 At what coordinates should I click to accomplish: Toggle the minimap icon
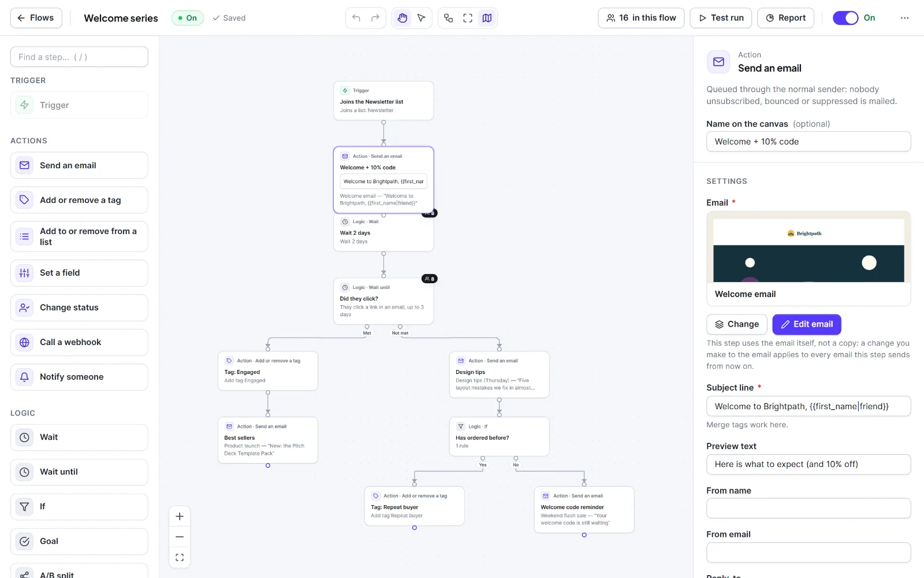coord(487,18)
